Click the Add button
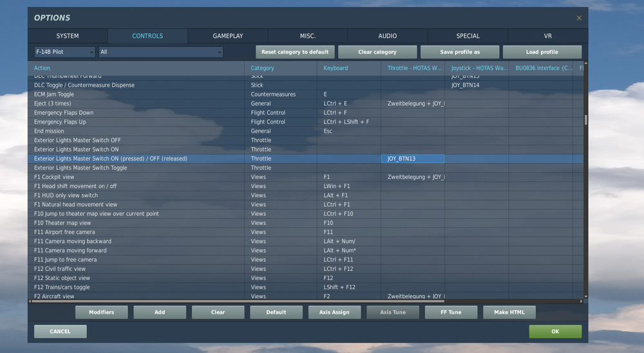This screenshot has height=353, width=644. tap(160, 312)
